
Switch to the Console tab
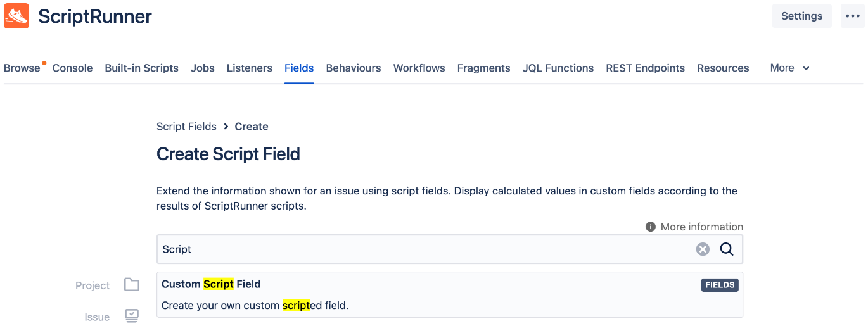point(72,68)
